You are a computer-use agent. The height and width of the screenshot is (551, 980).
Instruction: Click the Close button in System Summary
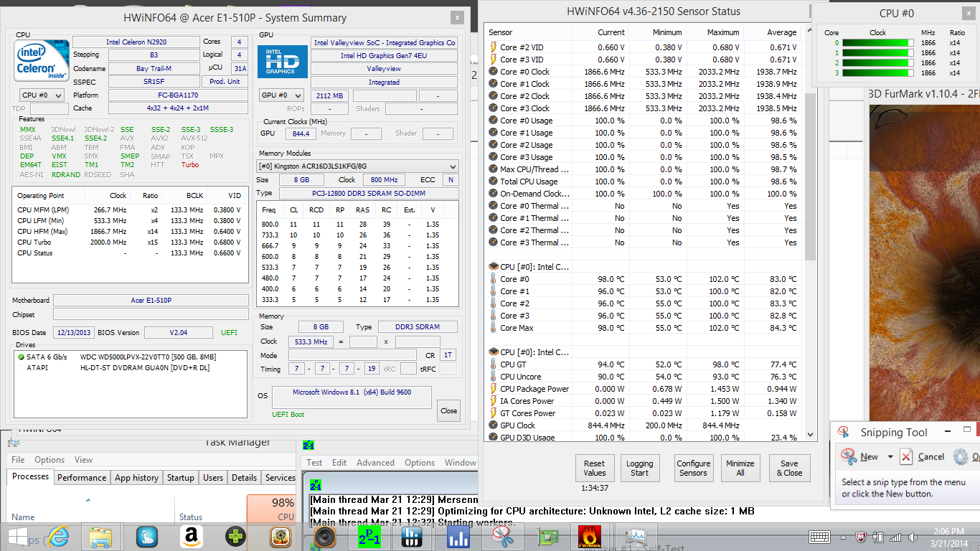(448, 410)
